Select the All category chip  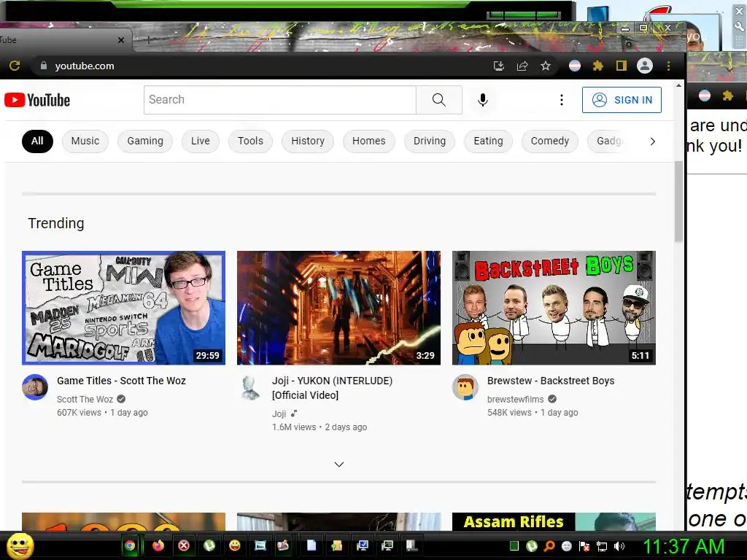point(37,141)
